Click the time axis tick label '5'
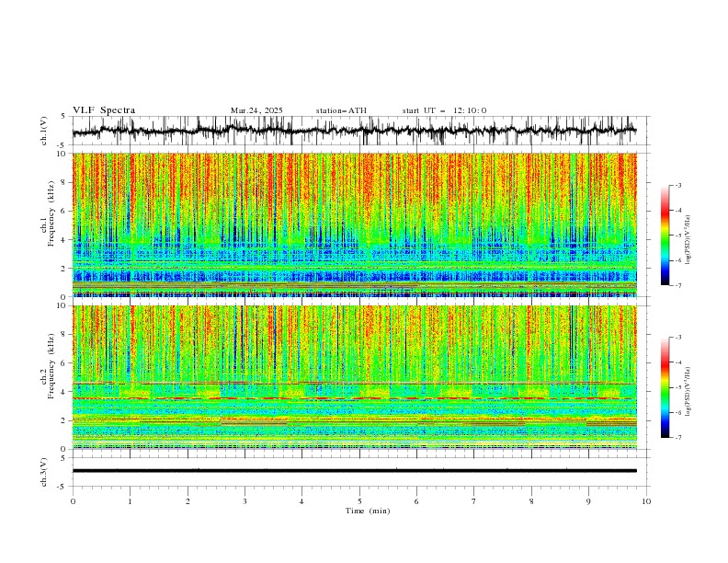 pos(359,501)
